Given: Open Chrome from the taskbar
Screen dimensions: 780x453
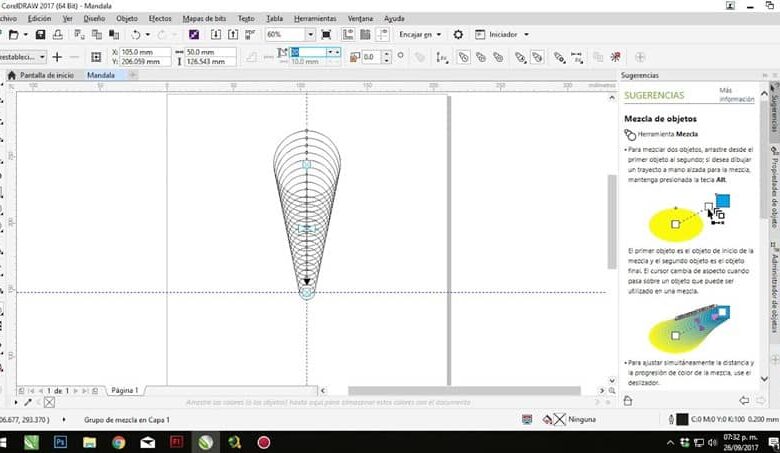Looking at the screenshot, I should click(118, 442).
